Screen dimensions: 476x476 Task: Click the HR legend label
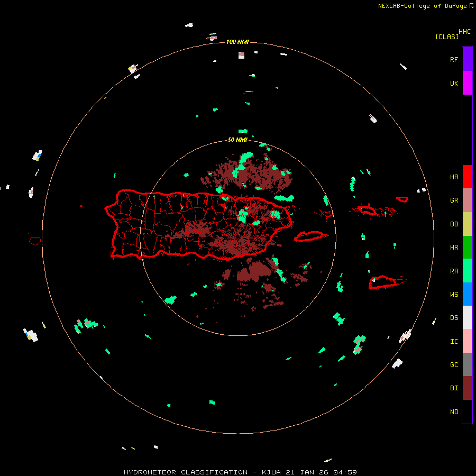click(454, 248)
